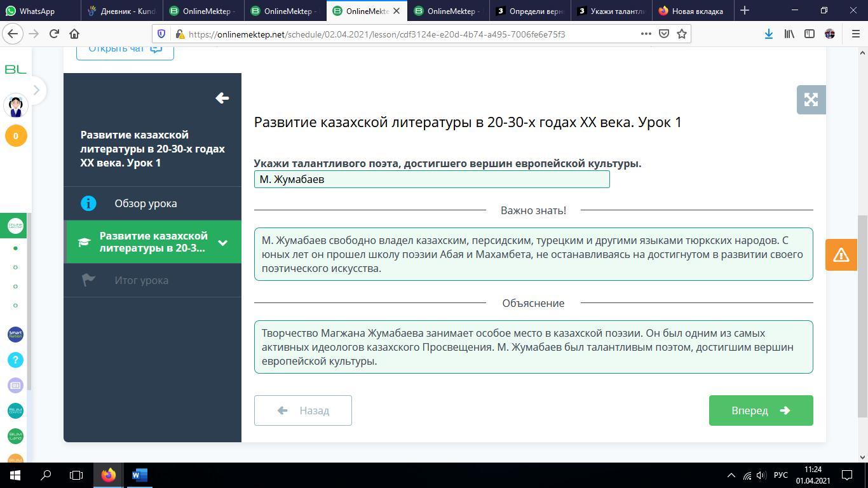This screenshot has height=488, width=868.
Task: Click the Назад button
Action: click(303, 410)
